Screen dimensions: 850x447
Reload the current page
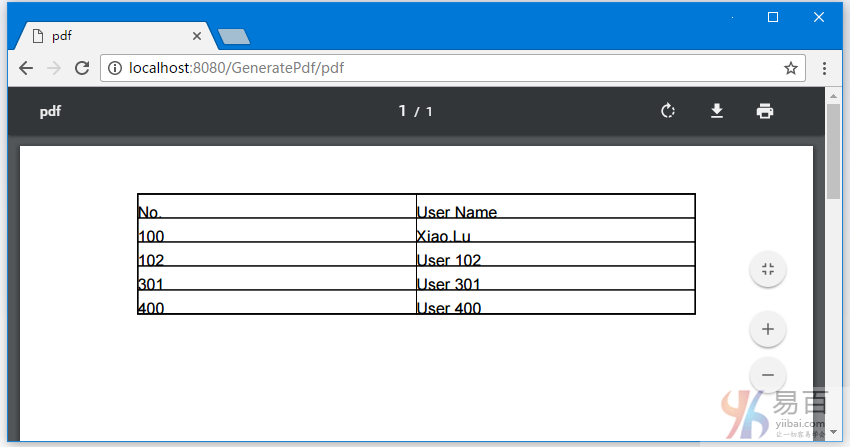[82, 68]
